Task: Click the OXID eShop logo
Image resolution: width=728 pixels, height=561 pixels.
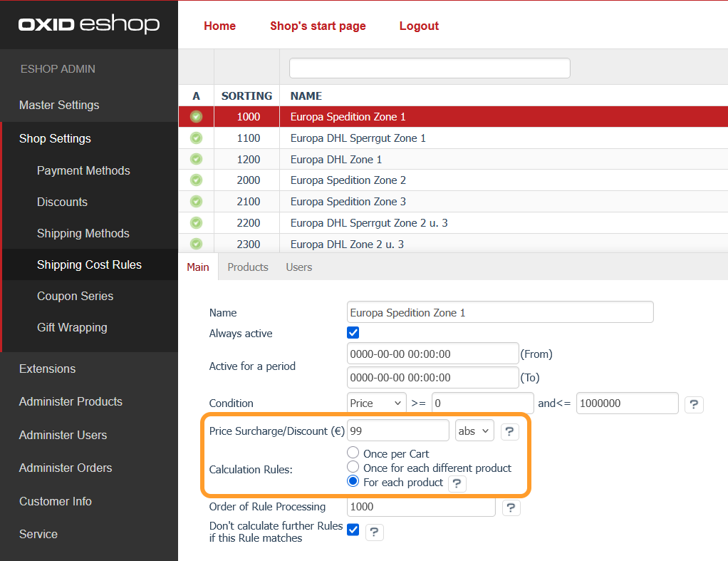Action: pyautogui.click(x=89, y=25)
